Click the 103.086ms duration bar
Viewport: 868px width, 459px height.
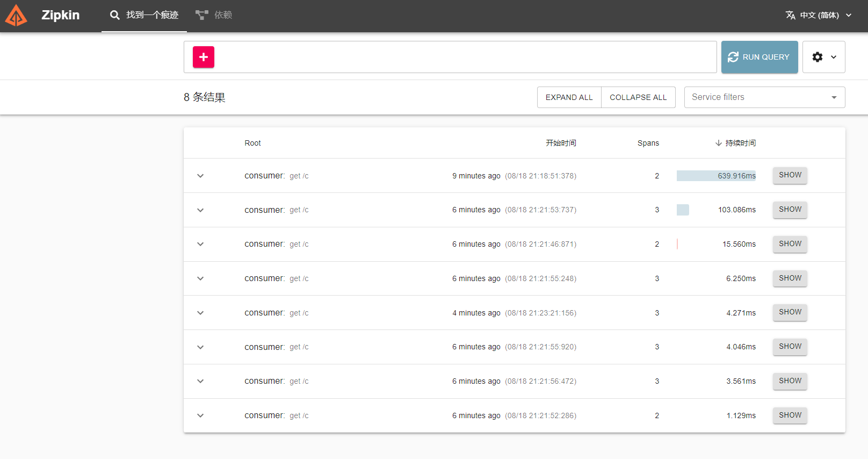click(683, 210)
